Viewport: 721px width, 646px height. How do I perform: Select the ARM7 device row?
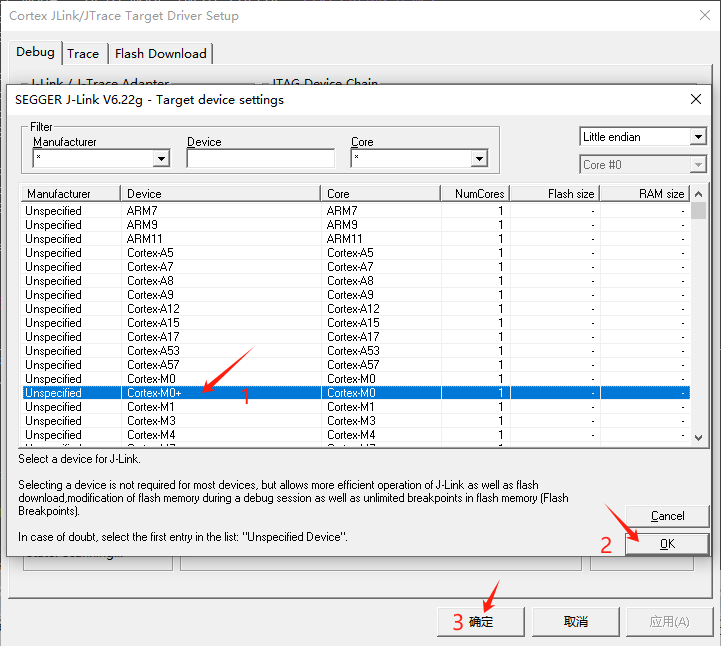pyautogui.click(x=355, y=211)
